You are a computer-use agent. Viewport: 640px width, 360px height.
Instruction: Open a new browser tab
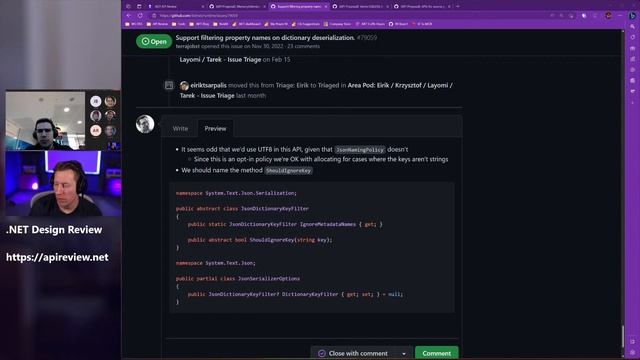click(x=458, y=7)
